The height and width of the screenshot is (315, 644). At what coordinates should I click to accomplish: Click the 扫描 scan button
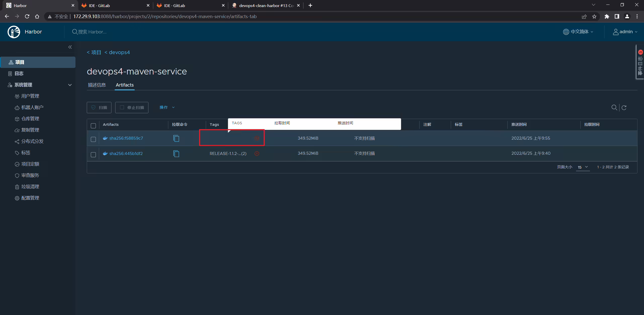pyautogui.click(x=99, y=107)
